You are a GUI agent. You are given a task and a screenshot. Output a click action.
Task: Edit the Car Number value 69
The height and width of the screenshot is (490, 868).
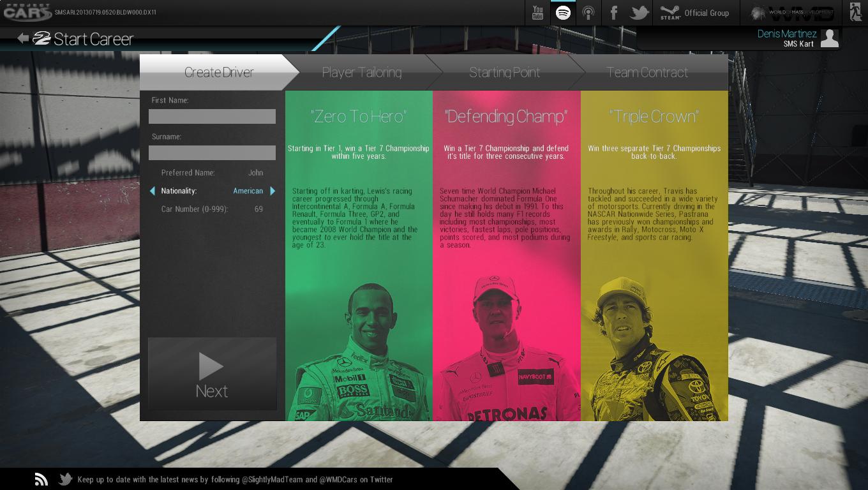click(258, 209)
